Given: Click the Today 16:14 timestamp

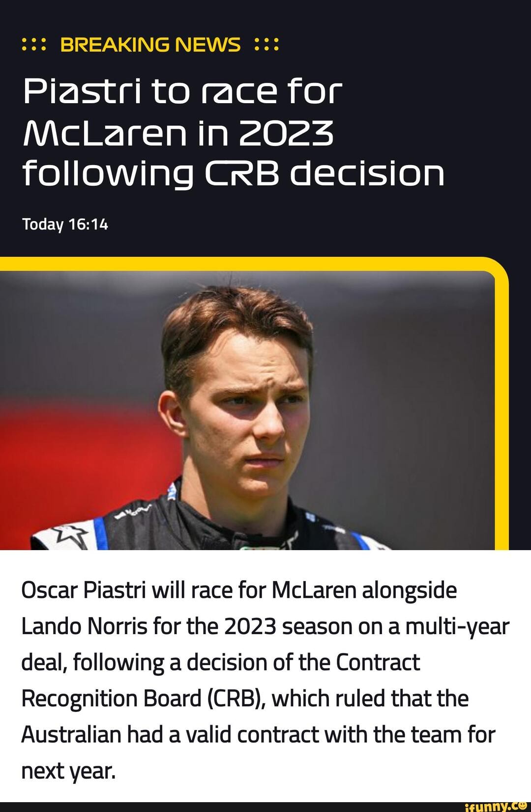Looking at the screenshot, I should (x=65, y=224).
